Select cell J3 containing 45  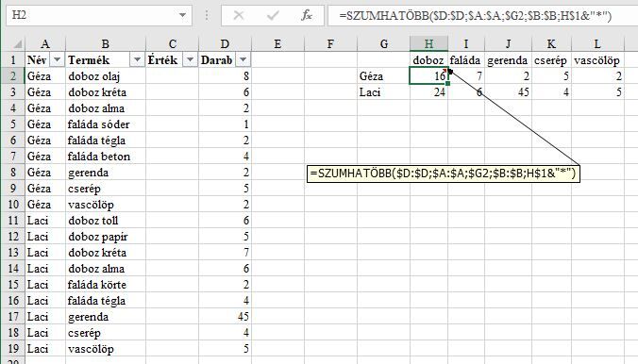tap(508, 91)
